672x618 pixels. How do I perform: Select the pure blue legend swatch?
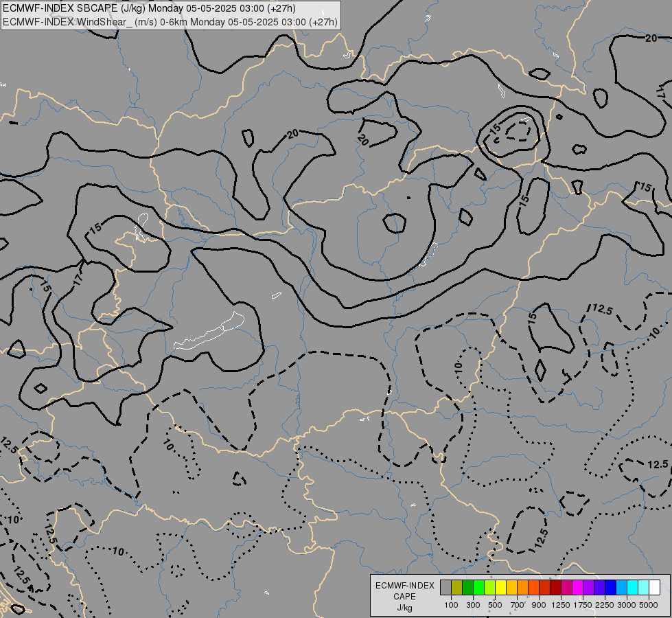pyautogui.click(x=610, y=588)
